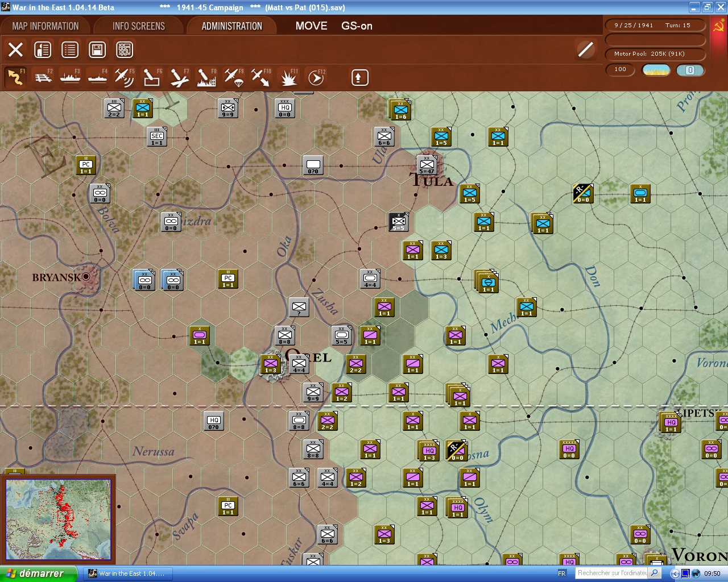
Task: Click the up-arrow box icon in the toolbar
Action: point(359,77)
